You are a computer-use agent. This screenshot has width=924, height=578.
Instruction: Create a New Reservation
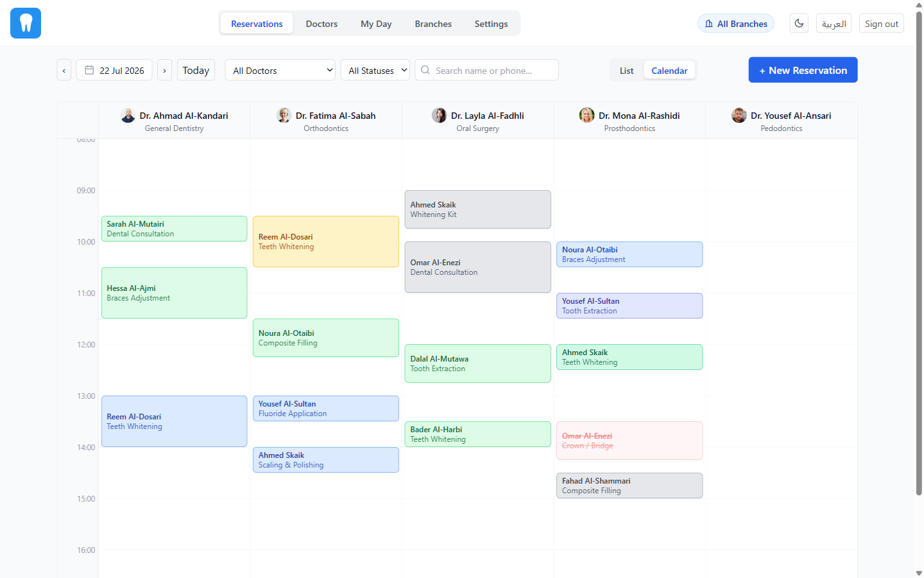pos(803,70)
